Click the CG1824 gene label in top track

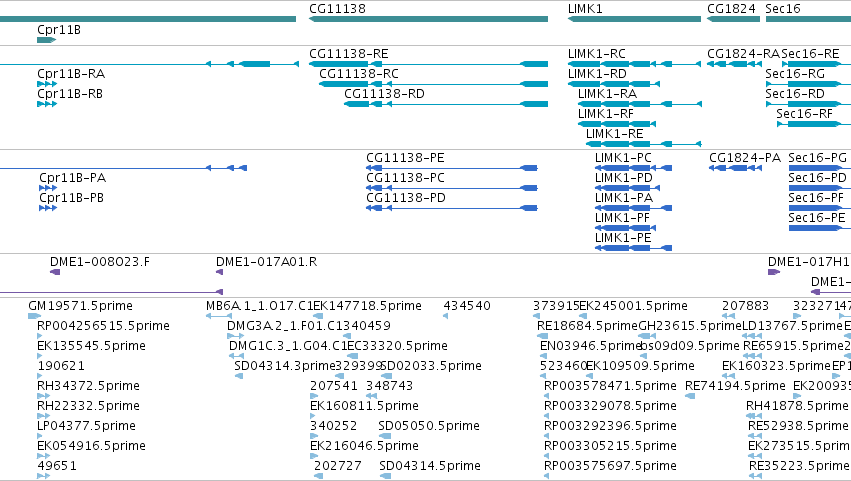click(731, 9)
